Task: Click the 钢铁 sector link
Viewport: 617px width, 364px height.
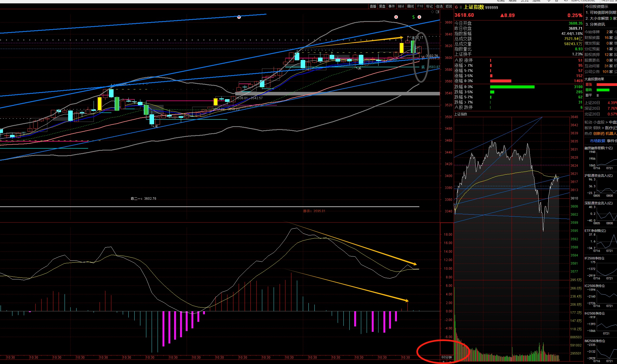Action: click(x=597, y=128)
